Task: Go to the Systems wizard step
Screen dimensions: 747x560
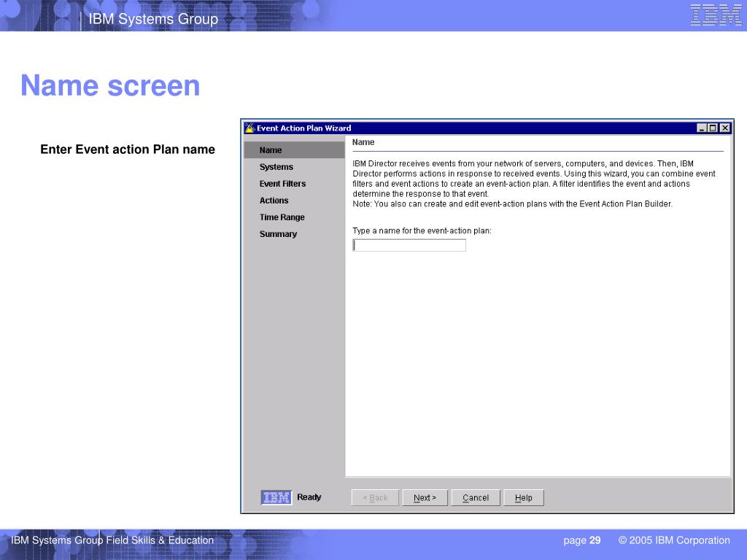Action: 276,167
